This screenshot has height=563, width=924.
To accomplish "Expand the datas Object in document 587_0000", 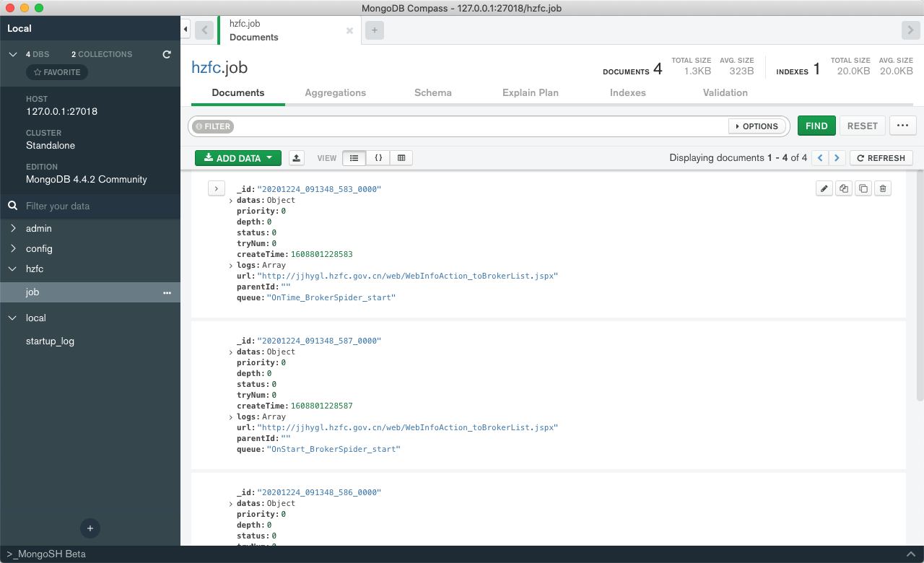I will coord(231,352).
